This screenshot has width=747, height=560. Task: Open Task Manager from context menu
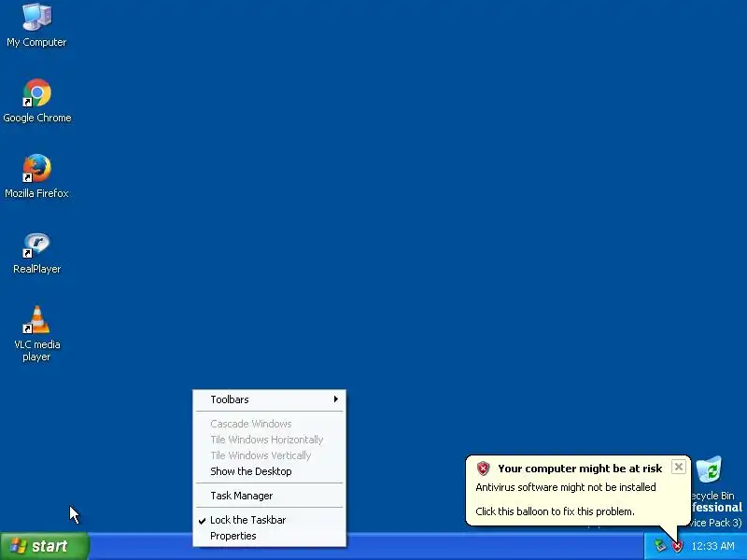pos(269,496)
